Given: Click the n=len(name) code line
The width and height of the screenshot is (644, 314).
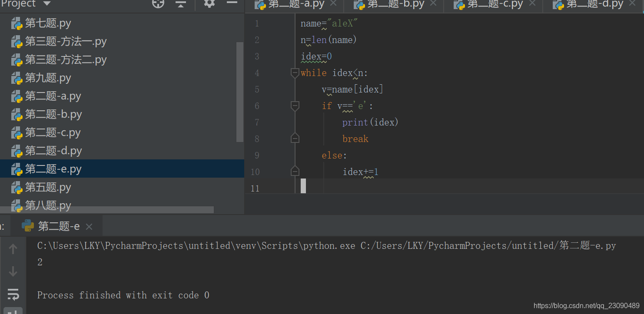Looking at the screenshot, I should 329,40.
